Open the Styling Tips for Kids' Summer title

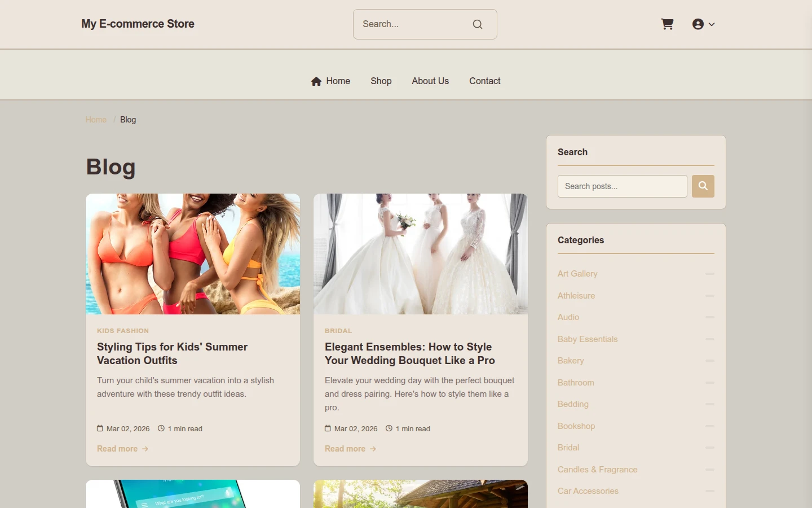(172, 353)
